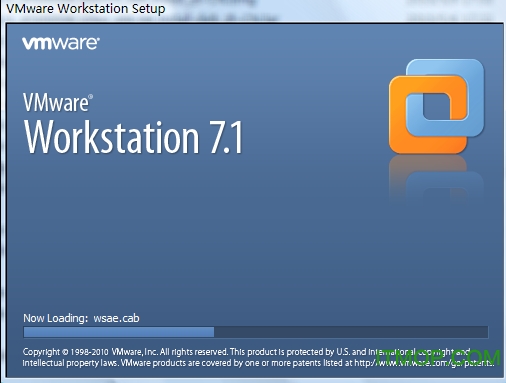The height and width of the screenshot is (383, 506).
Task: Click the 'VMware Workstation Setup' window title
Action: tap(86, 8)
